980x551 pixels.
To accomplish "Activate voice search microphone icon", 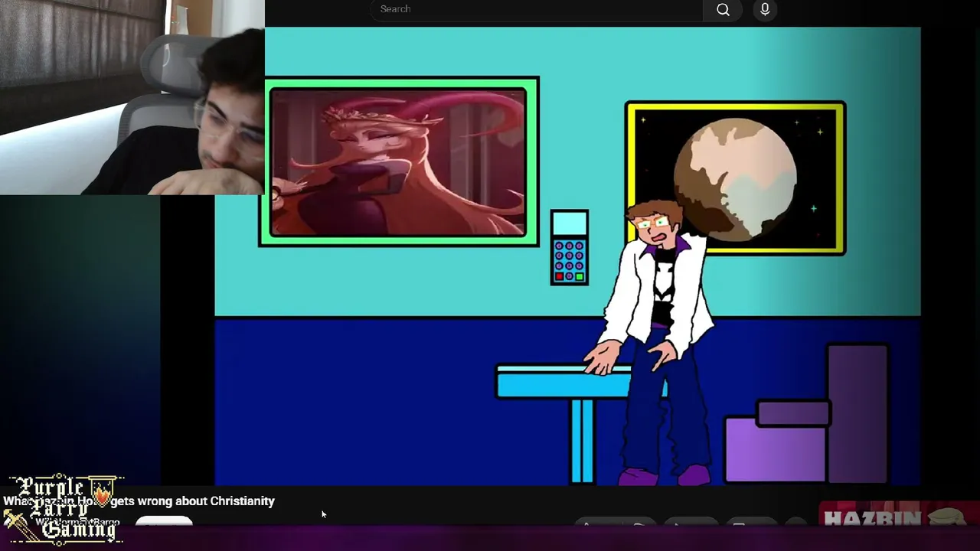I will point(765,9).
